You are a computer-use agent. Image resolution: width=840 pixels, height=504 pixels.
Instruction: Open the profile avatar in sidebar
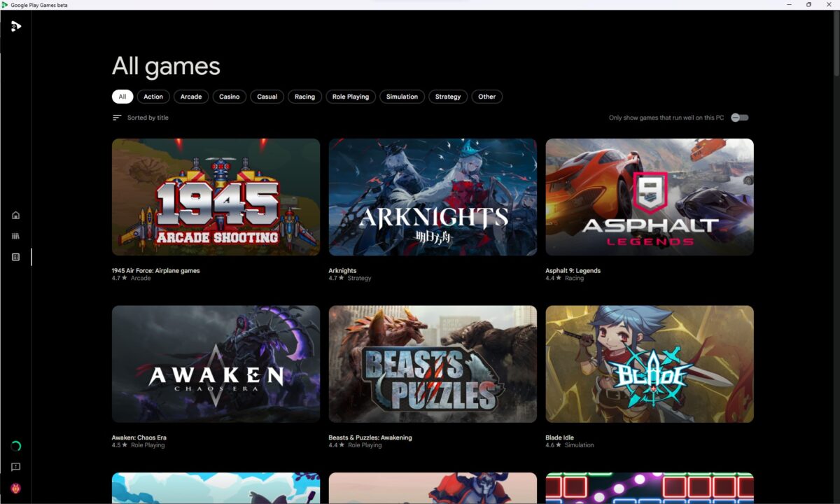(15, 488)
